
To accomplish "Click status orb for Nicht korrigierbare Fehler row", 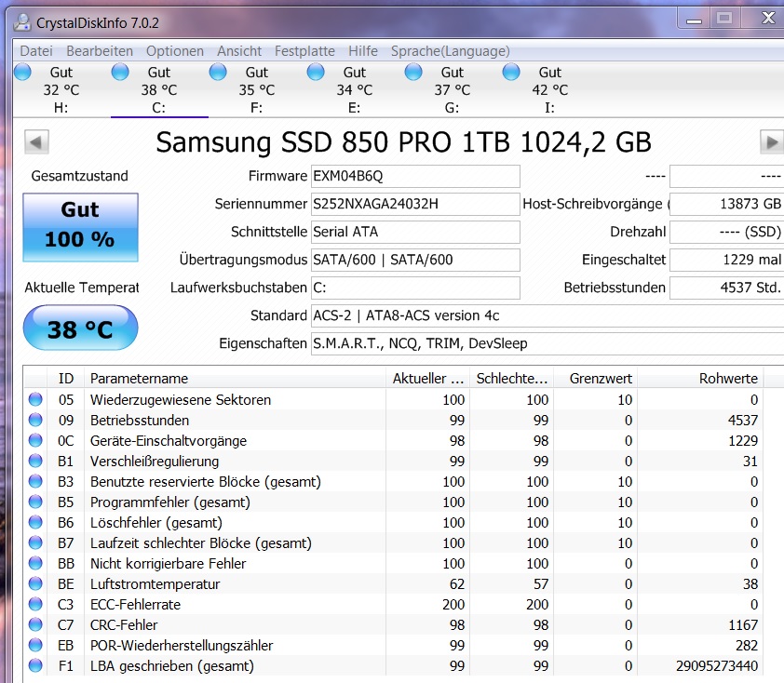I will pyautogui.click(x=35, y=563).
